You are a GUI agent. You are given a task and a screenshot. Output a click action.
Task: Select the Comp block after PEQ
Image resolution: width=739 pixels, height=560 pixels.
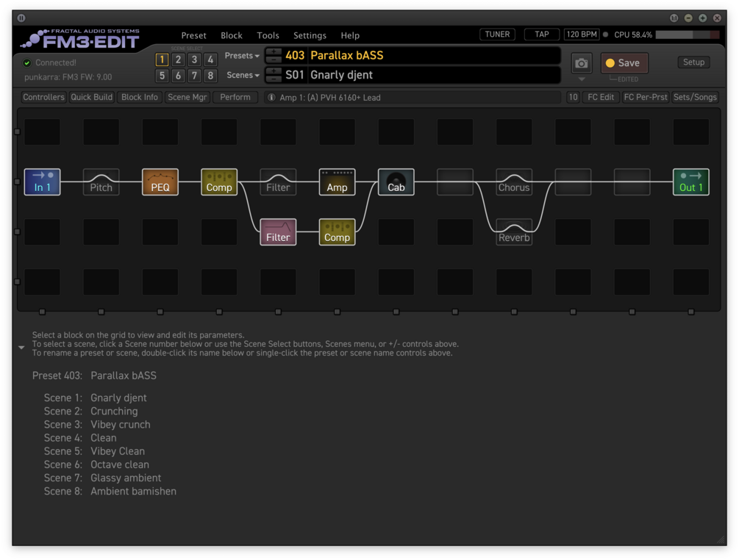pyautogui.click(x=219, y=182)
